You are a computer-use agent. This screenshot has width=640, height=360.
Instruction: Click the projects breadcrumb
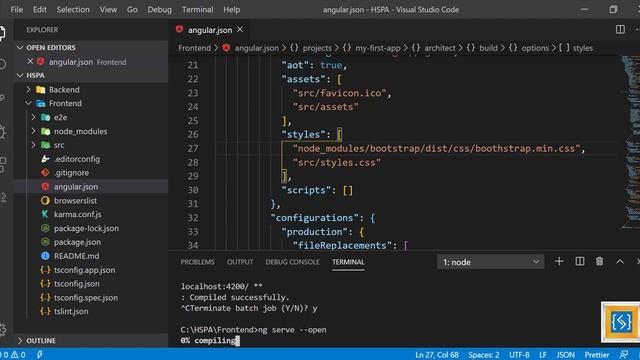317,48
